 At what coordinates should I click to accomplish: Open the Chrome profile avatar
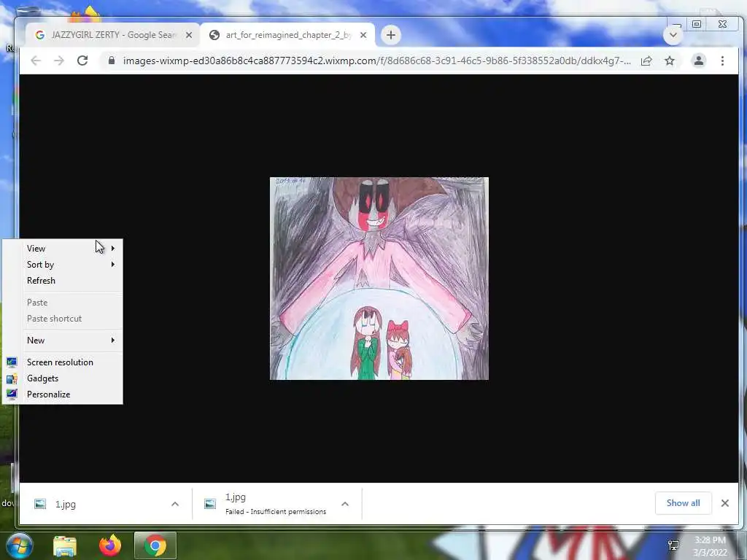tap(698, 61)
